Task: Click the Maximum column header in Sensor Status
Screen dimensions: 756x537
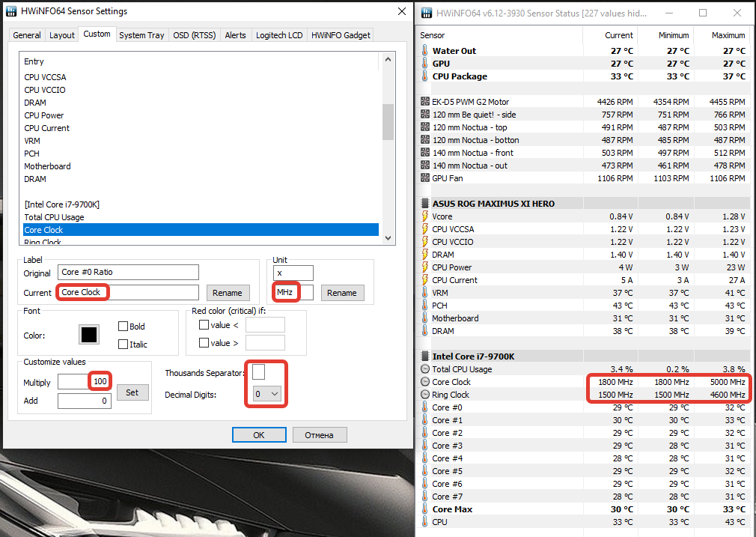Action: pyautogui.click(x=723, y=35)
